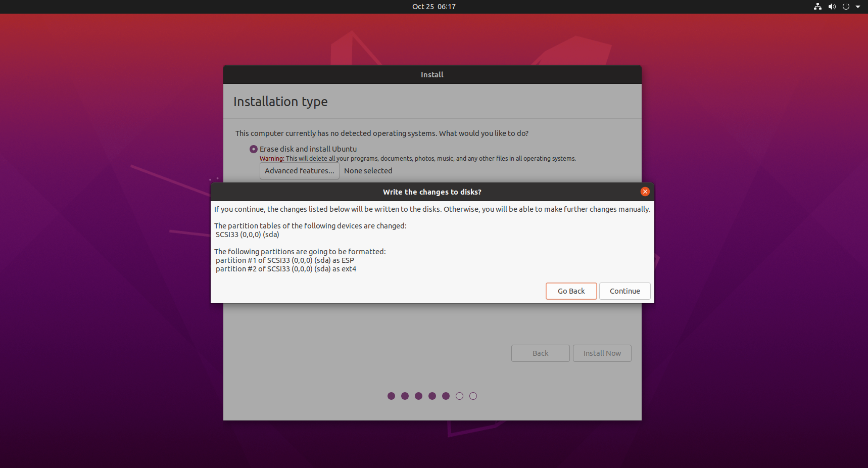Click the last hollow progress dot
The width and height of the screenshot is (868, 468).
pos(473,396)
